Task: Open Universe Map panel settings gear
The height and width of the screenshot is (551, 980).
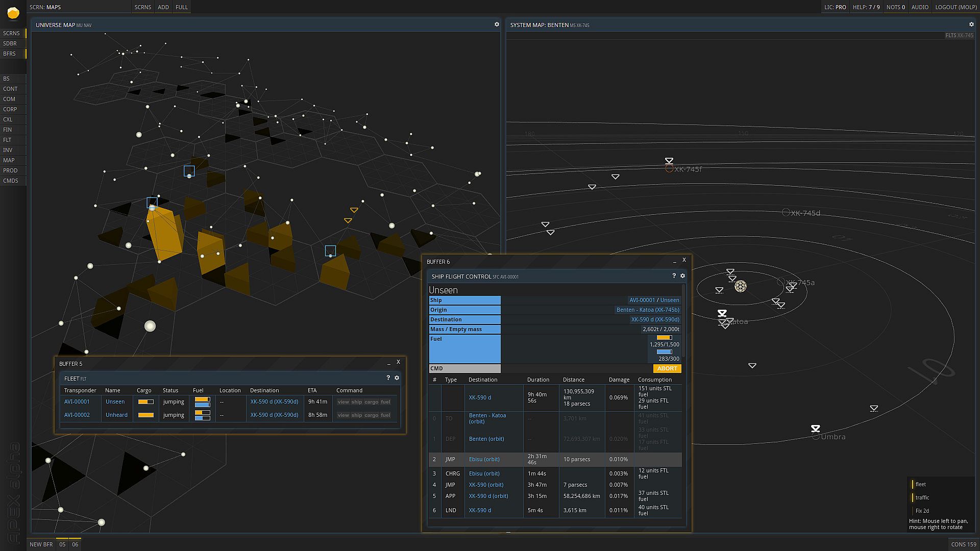Action: coord(497,24)
